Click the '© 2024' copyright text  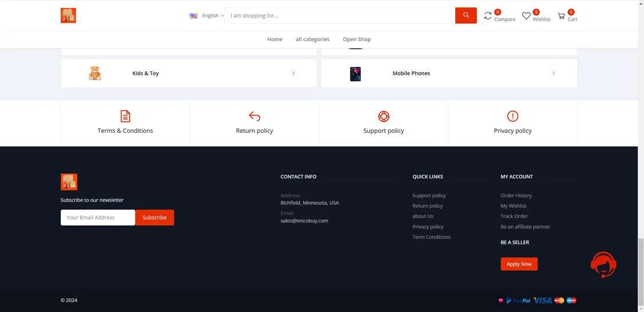pyautogui.click(x=69, y=301)
